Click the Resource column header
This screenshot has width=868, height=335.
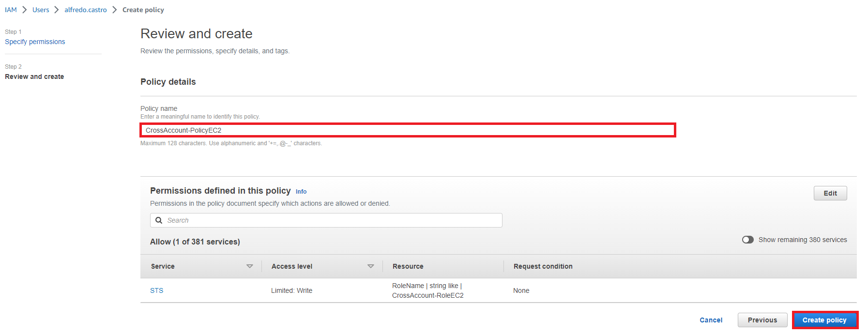coord(408,266)
